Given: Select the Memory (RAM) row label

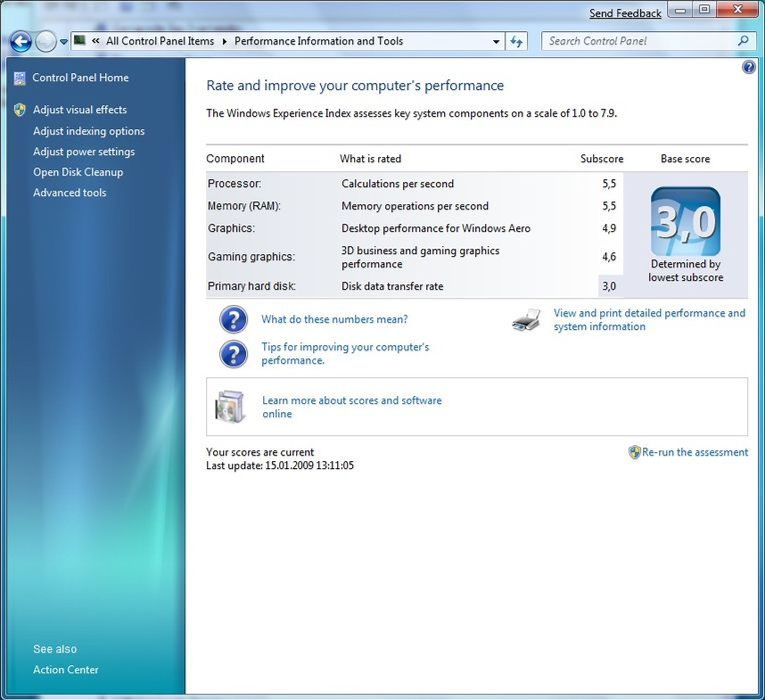Looking at the screenshot, I should point(244,206).
